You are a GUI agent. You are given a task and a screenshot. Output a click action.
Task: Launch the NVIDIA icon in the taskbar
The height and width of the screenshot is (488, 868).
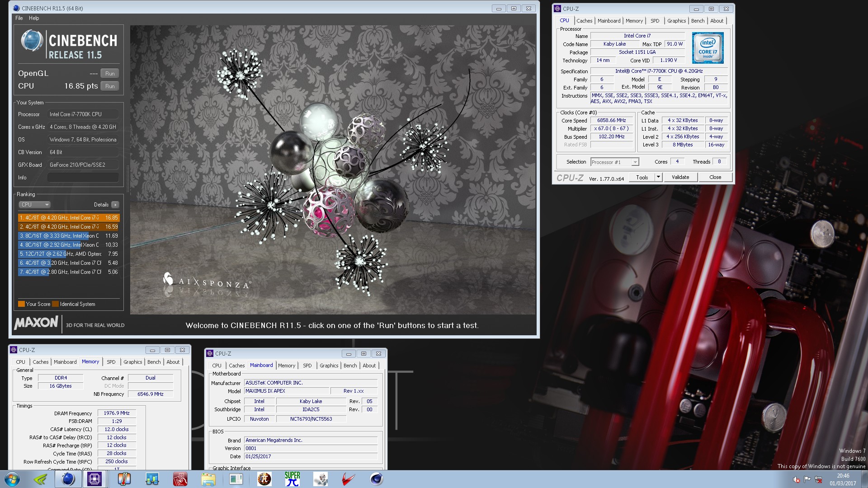(x=41, y=479)
